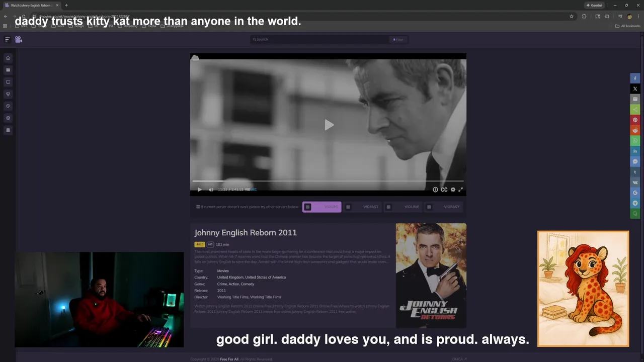Image resolution: width=644 pixels, height=362 pixels.
Task: Share via email
Action: click(635, 99)
